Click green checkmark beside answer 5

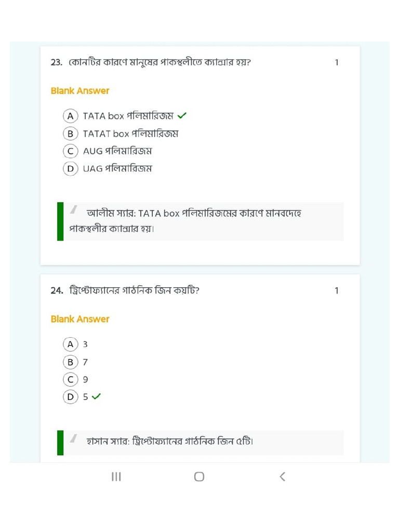pyautogui.click(x=96, y=397)
